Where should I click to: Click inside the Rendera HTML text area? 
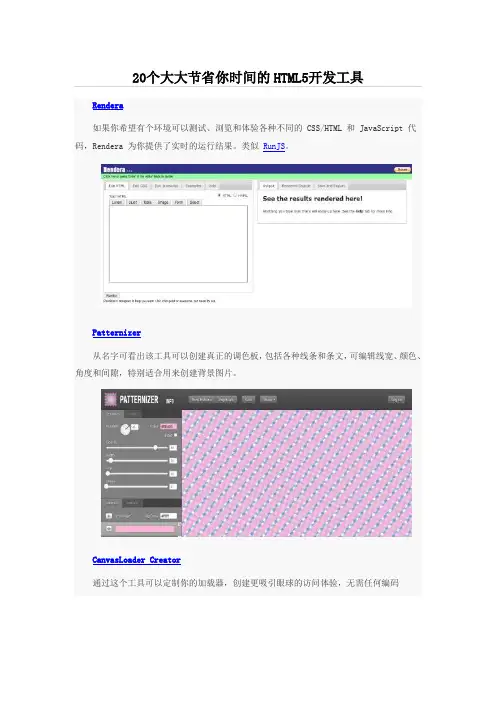click(x=178, y=244)
